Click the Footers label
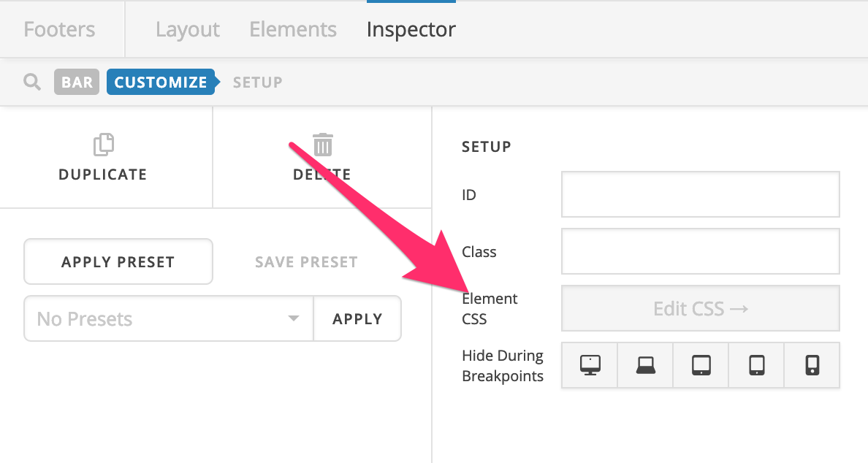The width and height of the screenshot is (868, 463). point(59,29)
